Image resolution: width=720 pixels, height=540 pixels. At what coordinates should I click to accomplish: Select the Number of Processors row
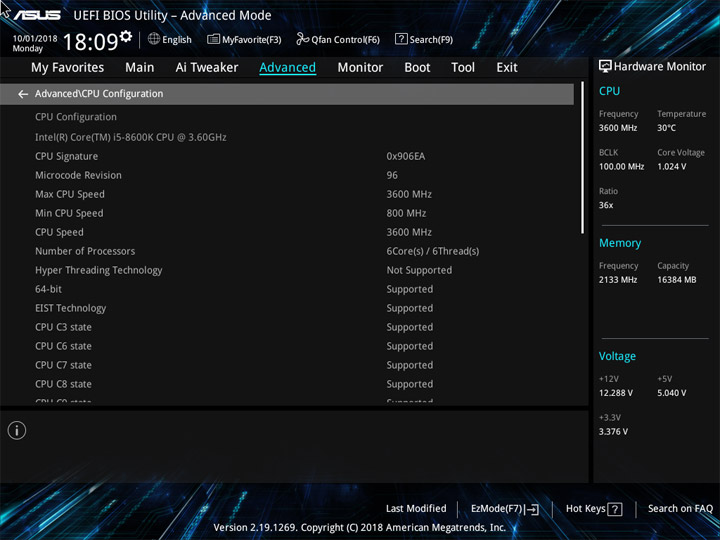coord(287,251)
